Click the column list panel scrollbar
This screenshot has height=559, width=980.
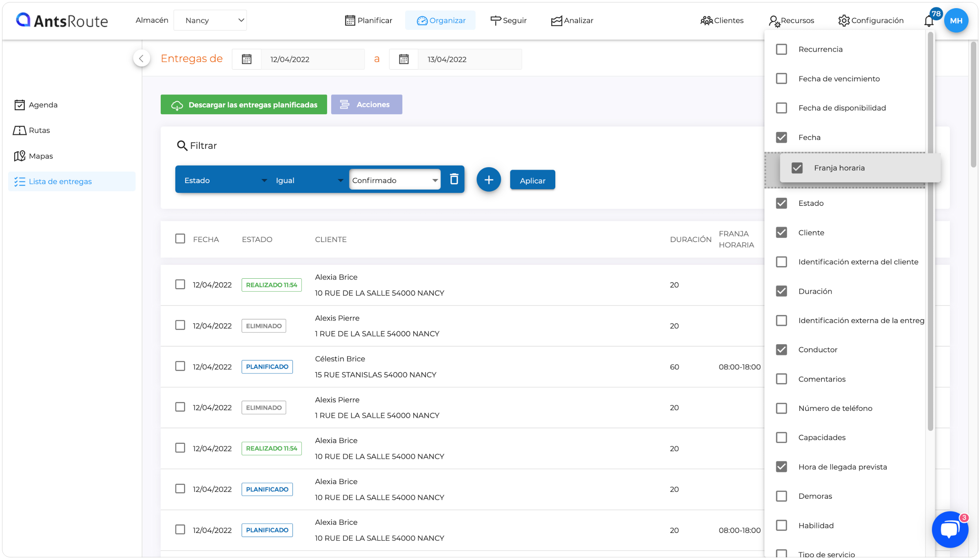click(930, 232)
